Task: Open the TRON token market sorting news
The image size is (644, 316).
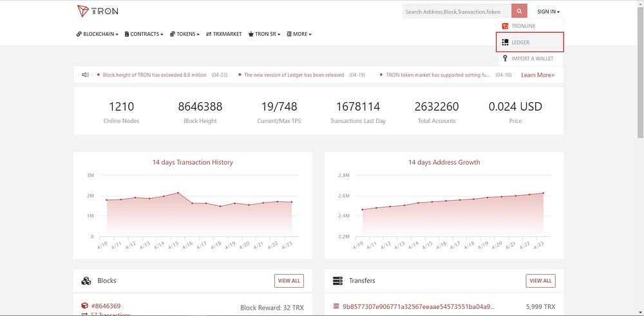Action: [x=438, y=75]
